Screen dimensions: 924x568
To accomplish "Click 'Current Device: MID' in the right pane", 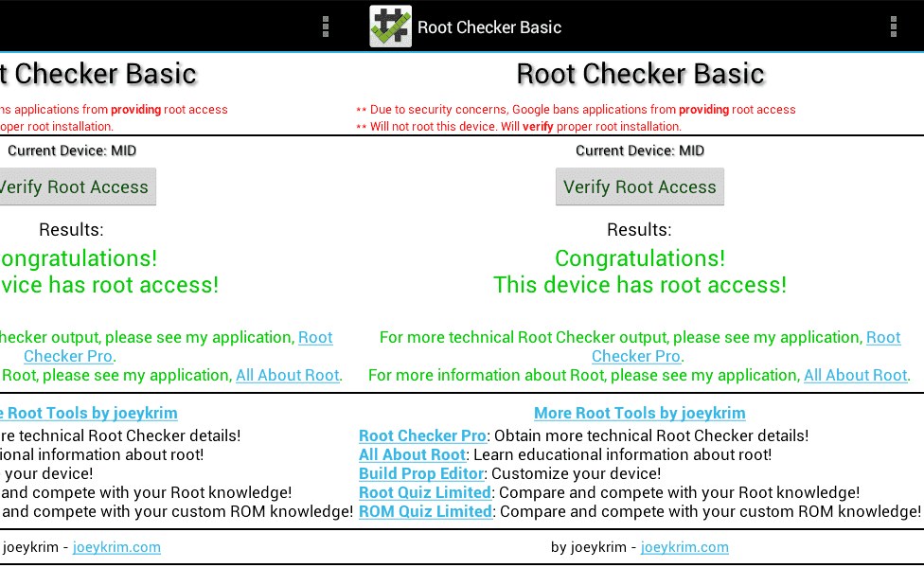I will pos(640,151).
